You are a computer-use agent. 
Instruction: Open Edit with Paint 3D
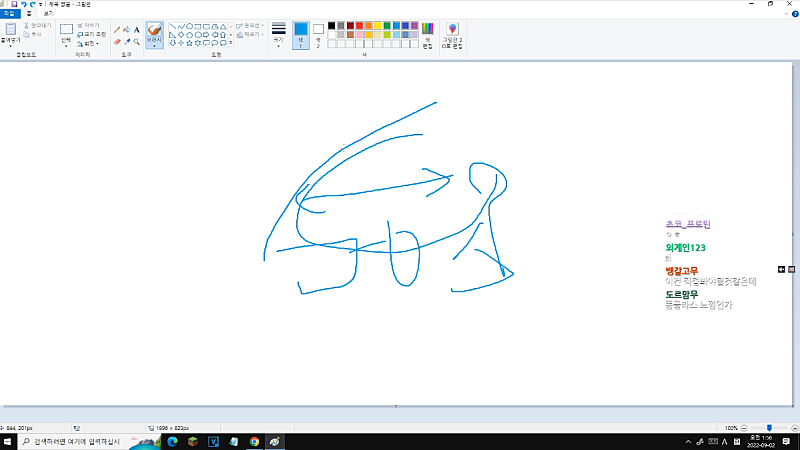tap(452, 35)
